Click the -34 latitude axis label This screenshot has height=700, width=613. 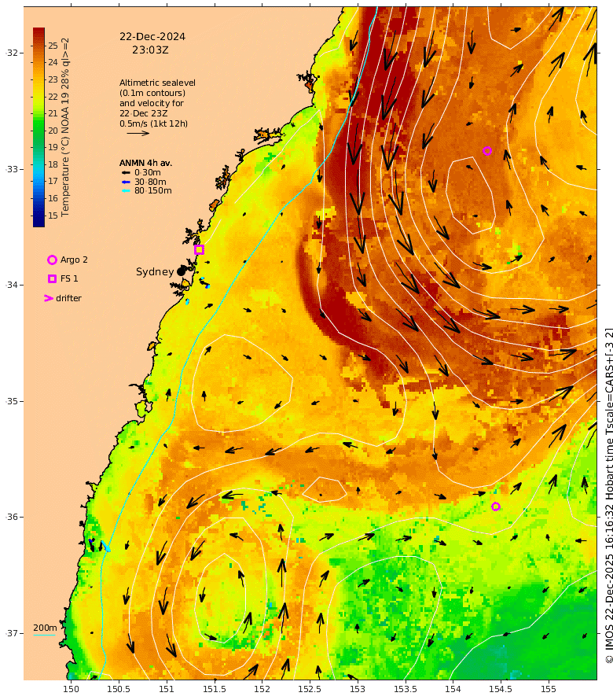point(12,285)
